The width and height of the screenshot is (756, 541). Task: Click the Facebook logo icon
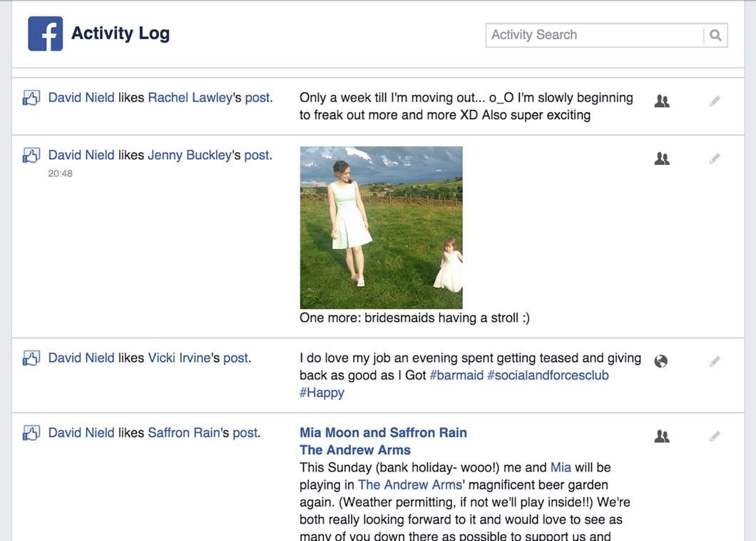[46, 34]
